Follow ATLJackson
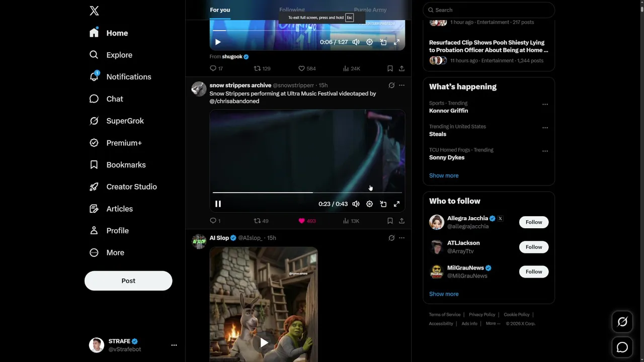This screenshot has width=644, height=362. [x=534, y=247]
